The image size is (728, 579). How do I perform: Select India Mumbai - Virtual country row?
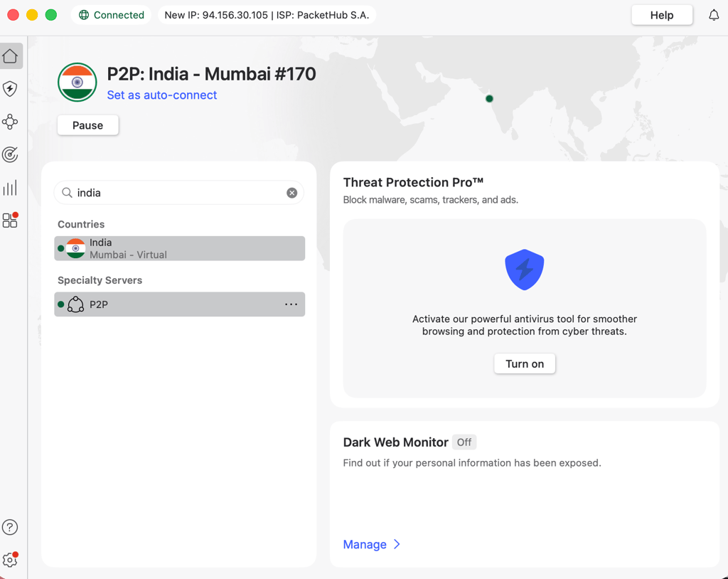coord(180,249)
